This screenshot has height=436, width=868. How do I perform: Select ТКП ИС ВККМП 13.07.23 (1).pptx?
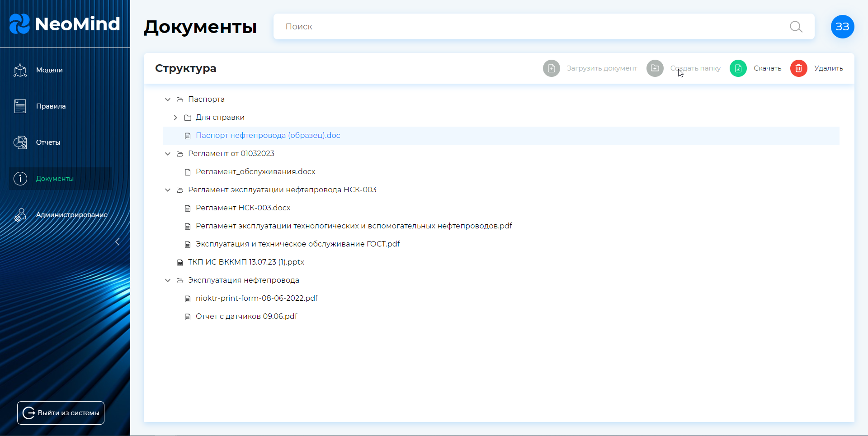tap(246, 262)
